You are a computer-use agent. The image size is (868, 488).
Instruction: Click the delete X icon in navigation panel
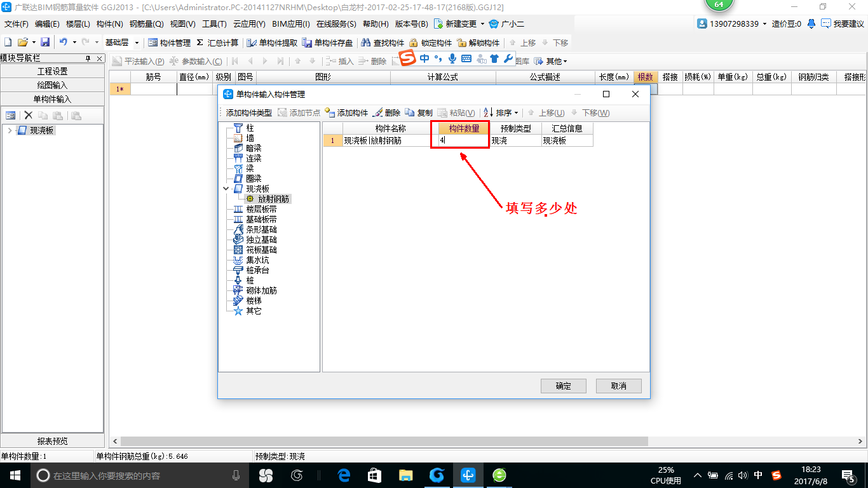point(28,115)
